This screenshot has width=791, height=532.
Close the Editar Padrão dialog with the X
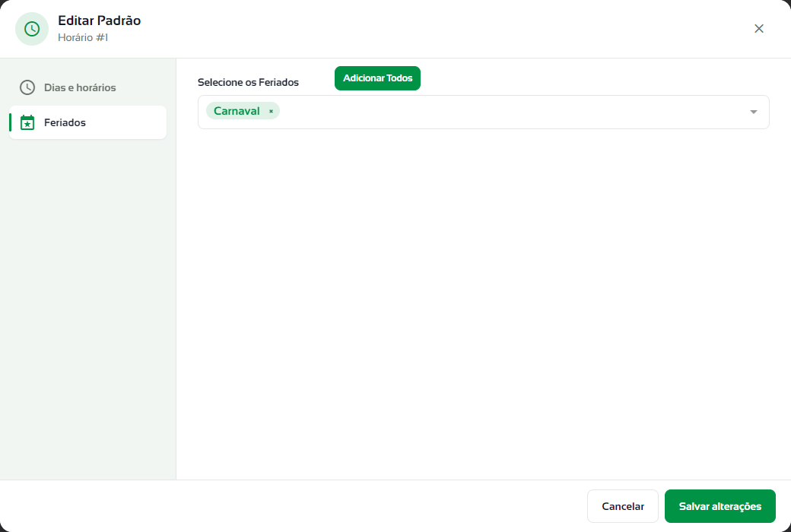759,29
